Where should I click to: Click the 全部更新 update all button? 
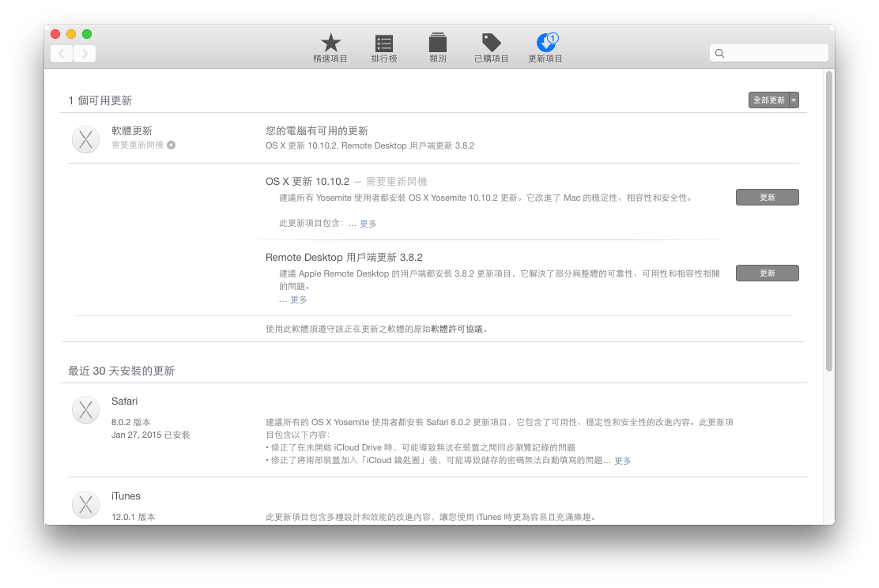click(x=768, y=100)
